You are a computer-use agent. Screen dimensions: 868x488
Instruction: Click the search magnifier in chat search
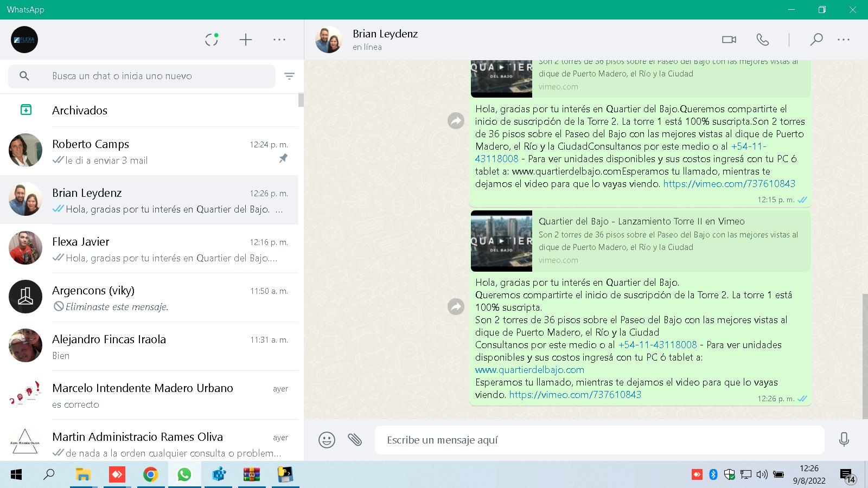24,76
